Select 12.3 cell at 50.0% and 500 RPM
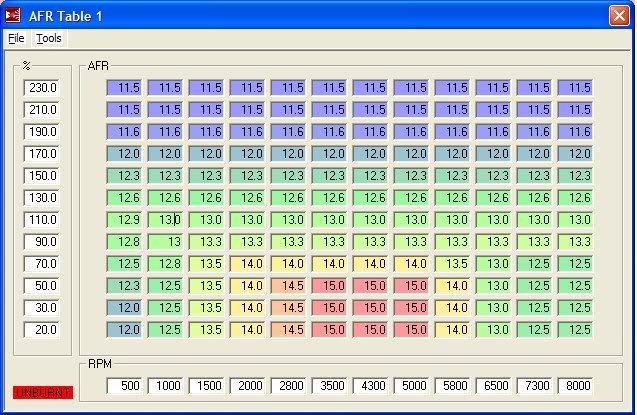The height and width of the screenshot is (415, 637). click(x=124, y=285)
